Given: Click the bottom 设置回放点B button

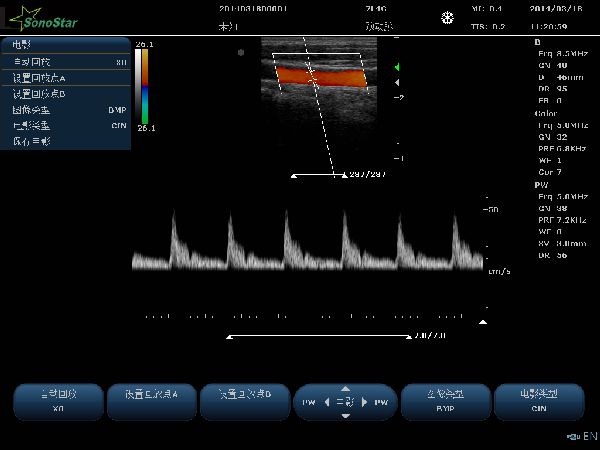Looking at the screenshot, I should pyautogui.click(x=245, y=402).
